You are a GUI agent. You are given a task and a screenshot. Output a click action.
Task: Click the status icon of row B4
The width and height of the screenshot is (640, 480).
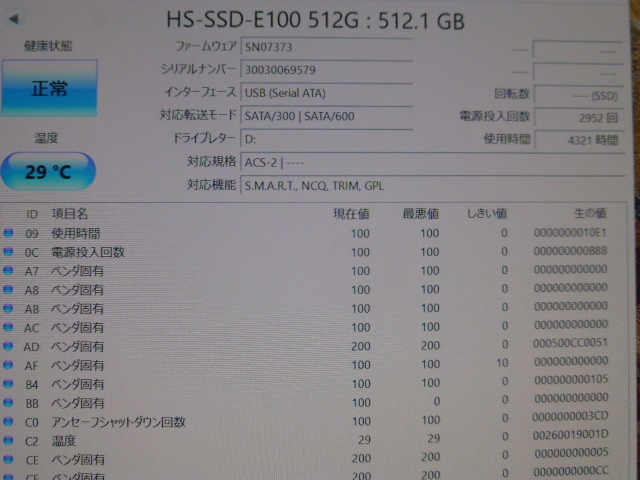click(x=8, y=383)
